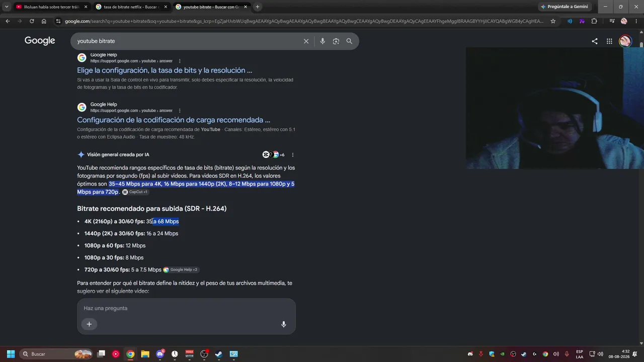Screen dimensions: 644x362
Task: Open the AI overview more options menu
Action: click(x=293, y=155)
